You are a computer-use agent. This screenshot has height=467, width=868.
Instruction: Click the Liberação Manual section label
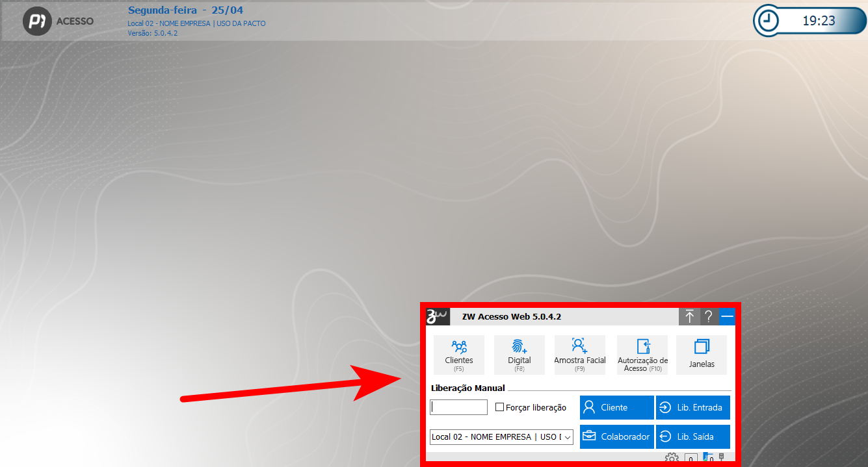click(467, 388)
